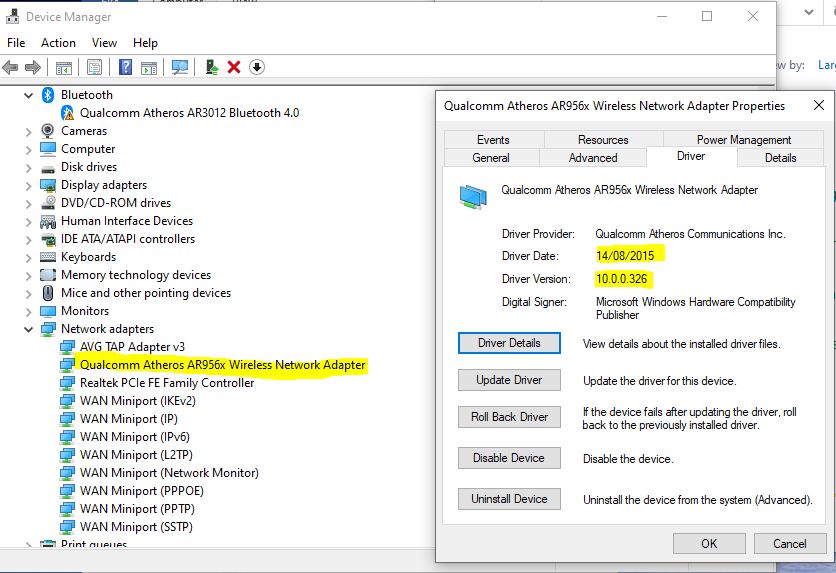The width and height of the screenshot is (836, 573).
Task: Collapse the Bluetooth category
Action: point(28,95)
